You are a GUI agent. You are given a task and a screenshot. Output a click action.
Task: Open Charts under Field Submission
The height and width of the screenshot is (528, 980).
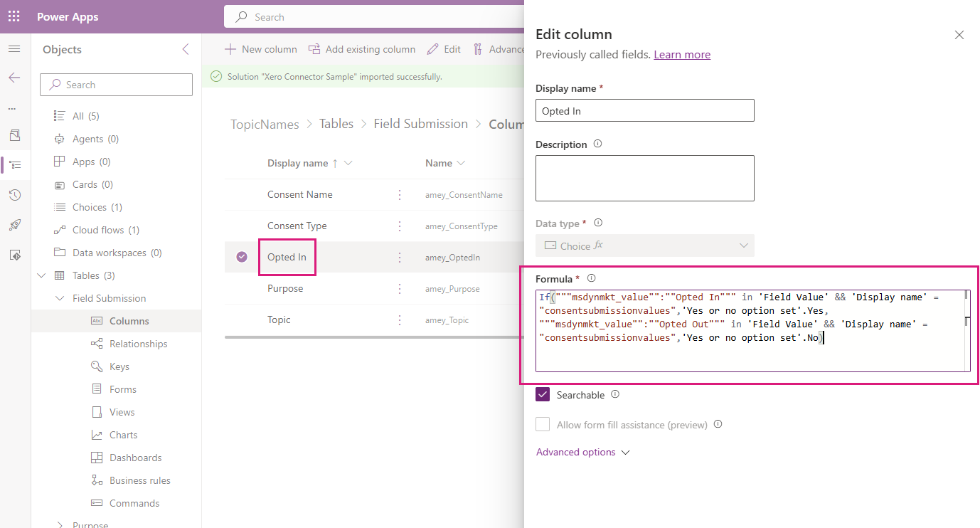point(123,435)
